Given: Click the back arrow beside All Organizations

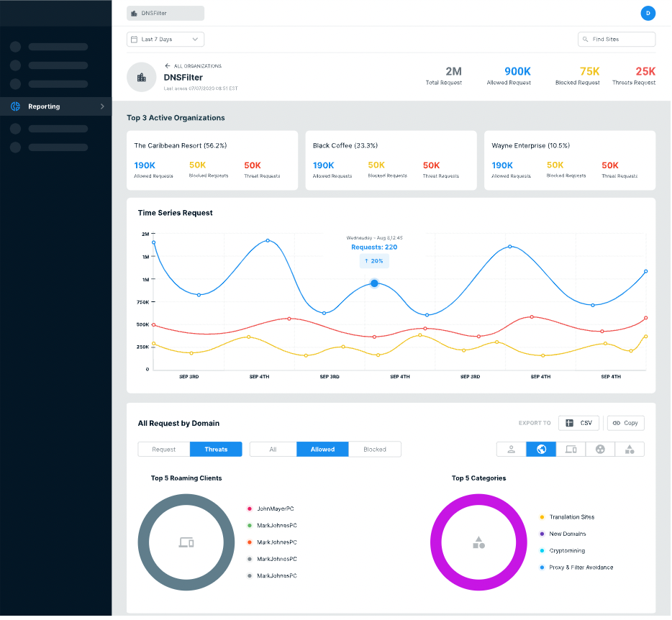Looking at the screenshot, I should click(x=168, y=66).
